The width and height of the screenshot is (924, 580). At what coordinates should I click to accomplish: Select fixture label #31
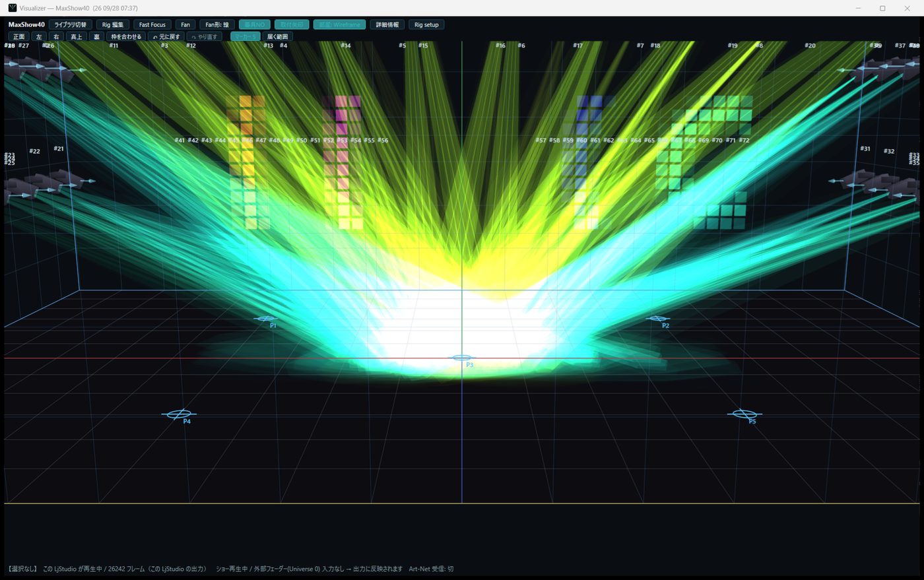865,148
